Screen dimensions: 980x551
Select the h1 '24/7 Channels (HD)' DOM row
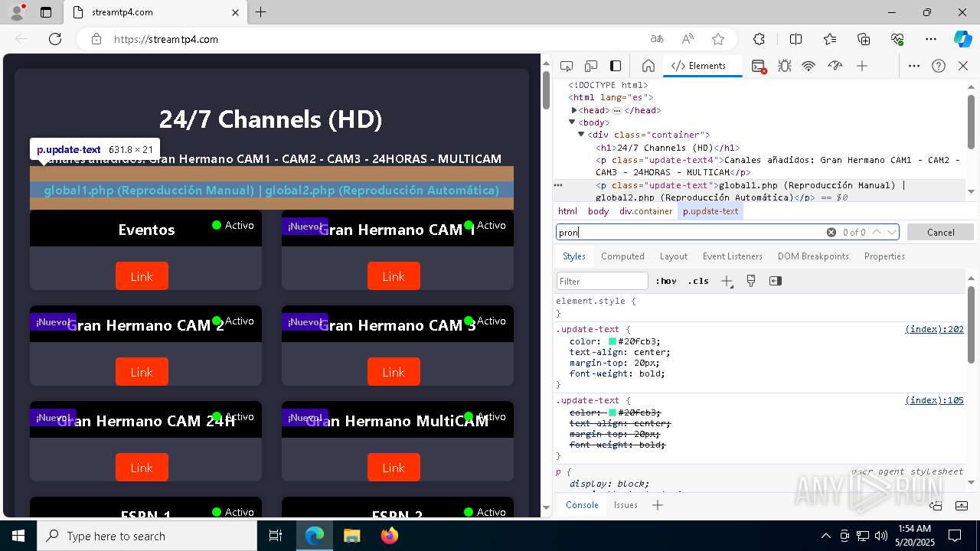(x=668, y=148)
